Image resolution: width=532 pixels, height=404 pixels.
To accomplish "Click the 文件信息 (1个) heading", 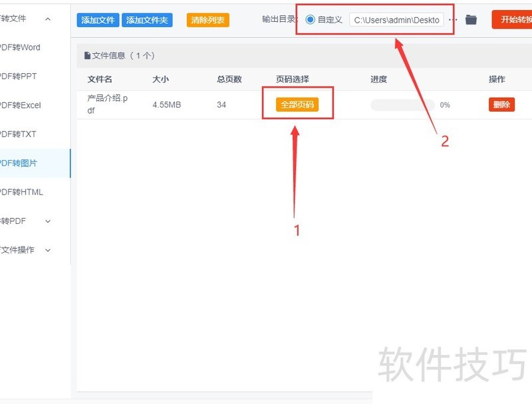I will (x=123, y=56).
